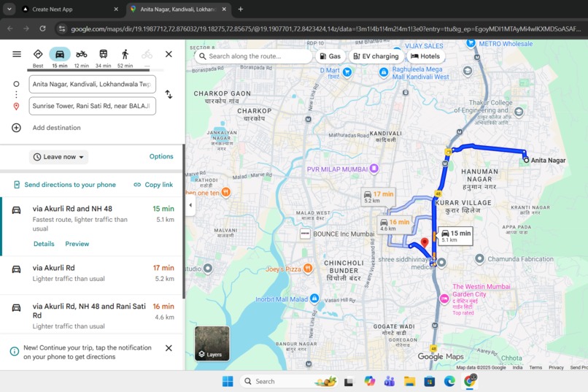Select the Two-wheeler mode showing 12 min
The width and height of the screenshot is (588, 392).
82,54
